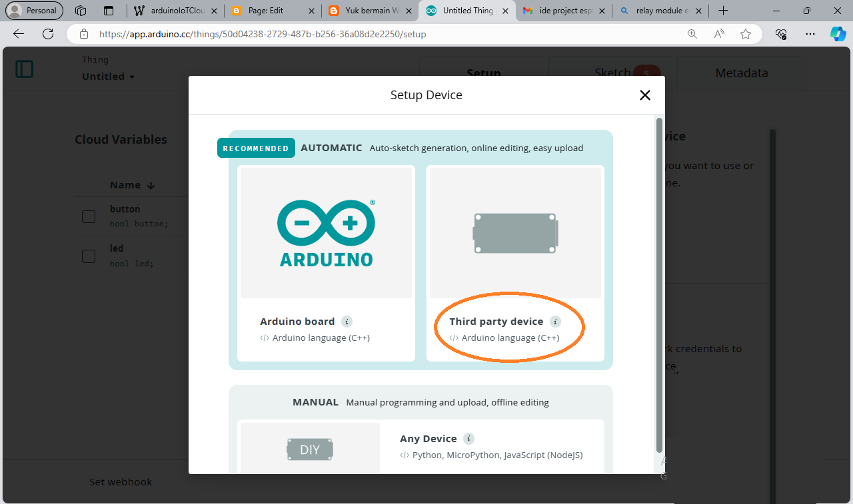
Task: Switch to the arduinoIoTCloud Wikipedia tab
Action: click(x=175, y=11)
